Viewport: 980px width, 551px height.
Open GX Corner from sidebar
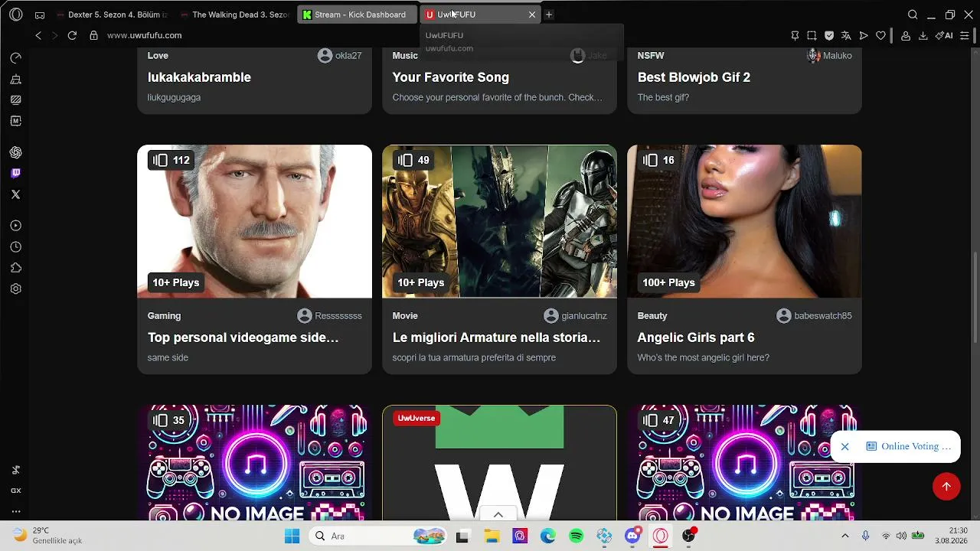(x=16, y=491)
